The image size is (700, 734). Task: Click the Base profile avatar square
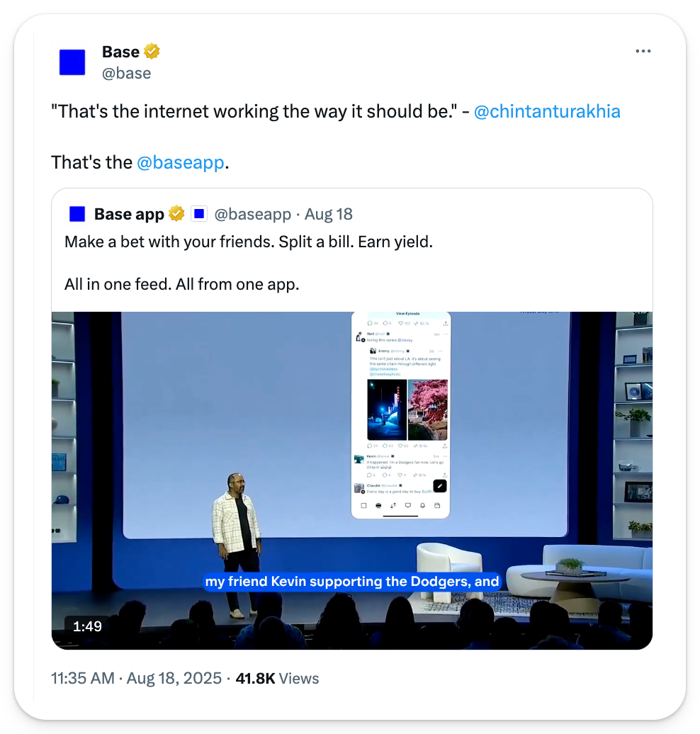point(72,62)
